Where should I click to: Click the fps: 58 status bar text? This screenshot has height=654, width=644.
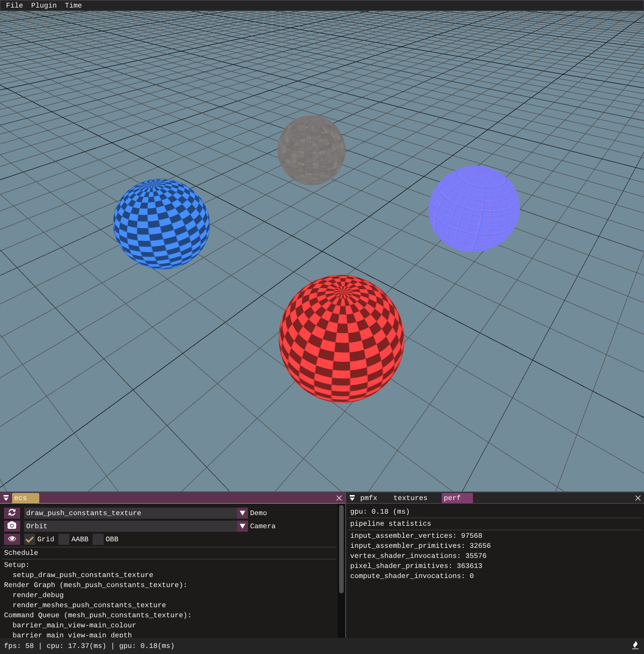(x=19, y=646)
